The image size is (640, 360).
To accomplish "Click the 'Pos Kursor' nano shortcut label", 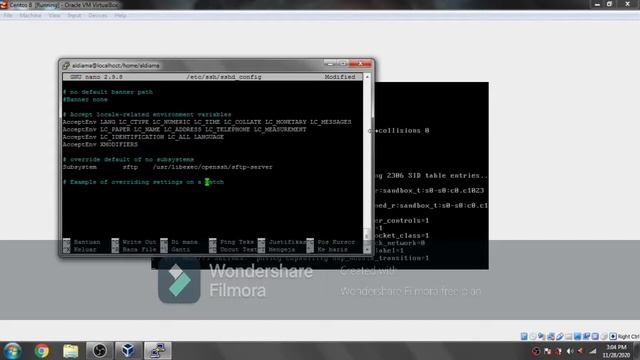I will (336, 242).
